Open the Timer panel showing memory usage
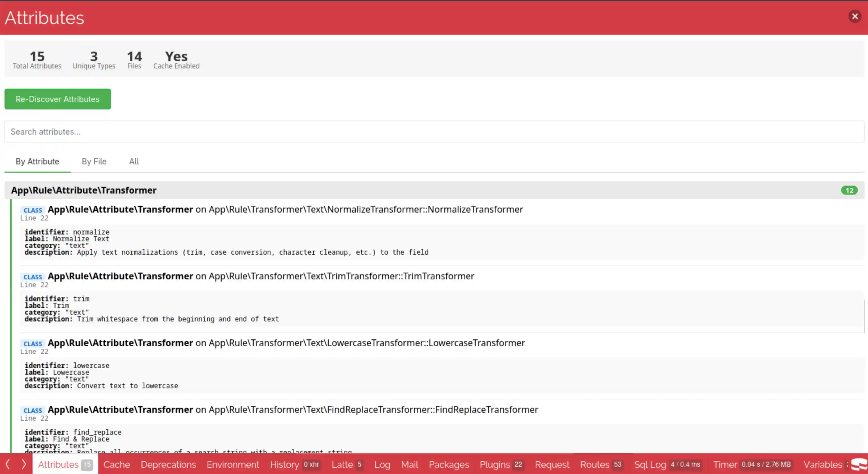868x474 pixels. 726,464
